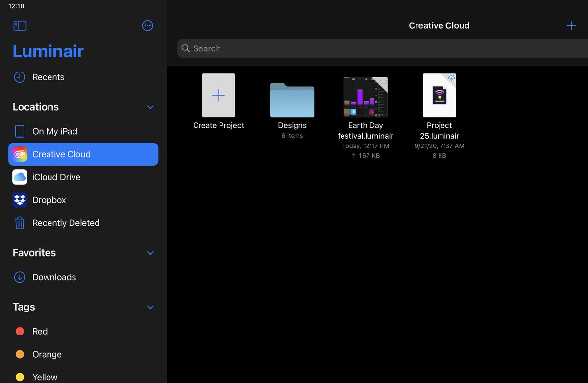Viewport: 588px width, 383px height.
Task: Select Dropbox location
Action: pos(84,200)
